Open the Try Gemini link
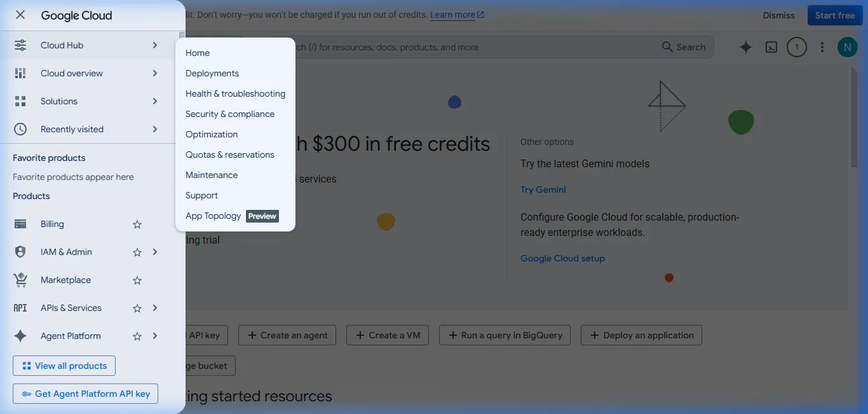 point(543,190)
